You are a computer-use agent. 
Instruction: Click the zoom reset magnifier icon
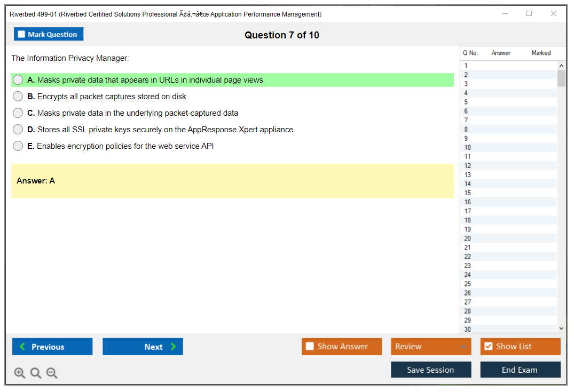(36, 373)
